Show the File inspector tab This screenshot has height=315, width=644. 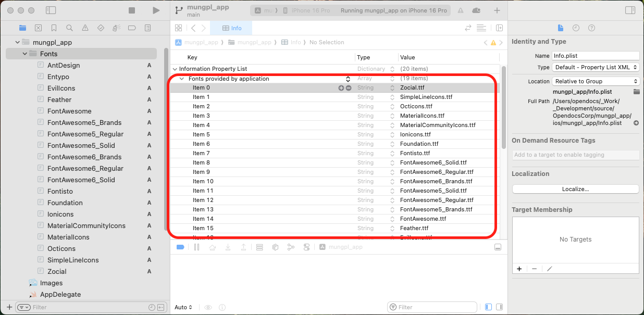click(561, 28)
